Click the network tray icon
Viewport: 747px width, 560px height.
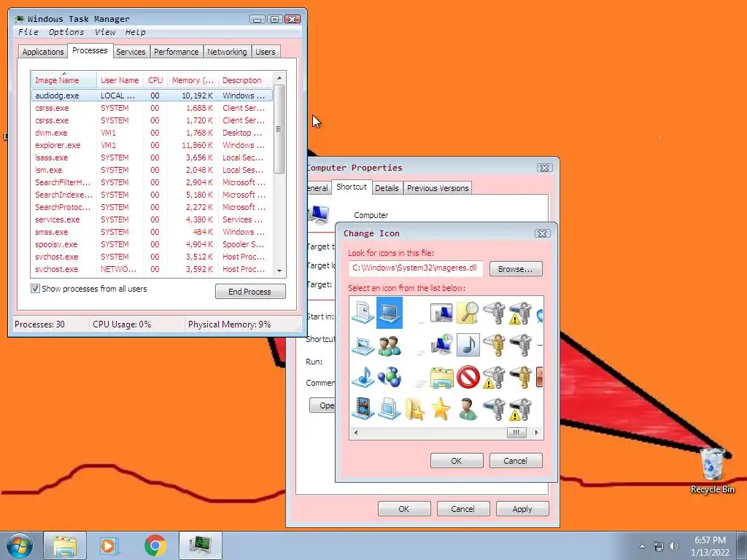click(x=659, y=546)
